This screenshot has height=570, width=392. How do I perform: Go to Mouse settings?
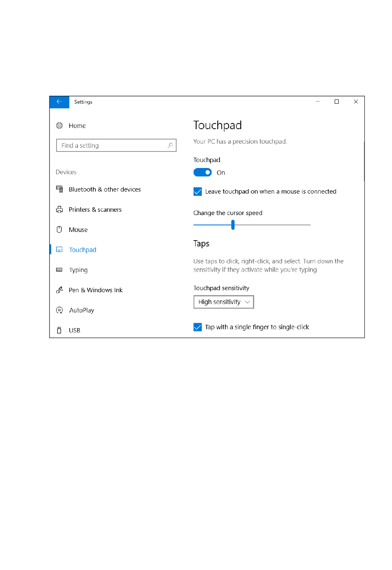(x=78, y=229)
